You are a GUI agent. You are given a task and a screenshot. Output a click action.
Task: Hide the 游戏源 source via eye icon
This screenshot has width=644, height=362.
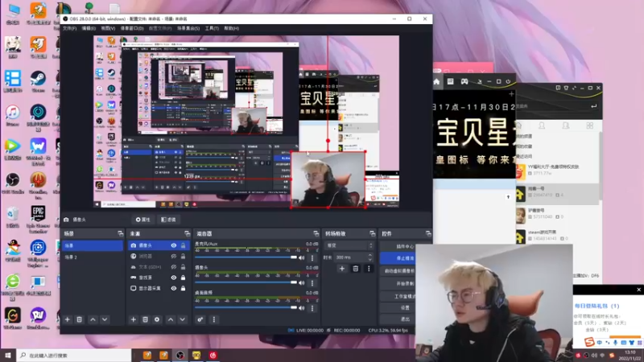(174, 278)
